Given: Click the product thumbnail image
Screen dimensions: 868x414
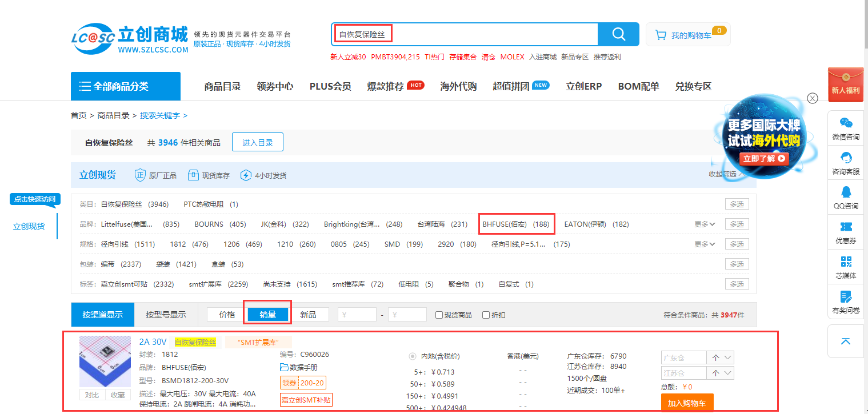Looking at the screenshot, I should click(x=105, y=361).
